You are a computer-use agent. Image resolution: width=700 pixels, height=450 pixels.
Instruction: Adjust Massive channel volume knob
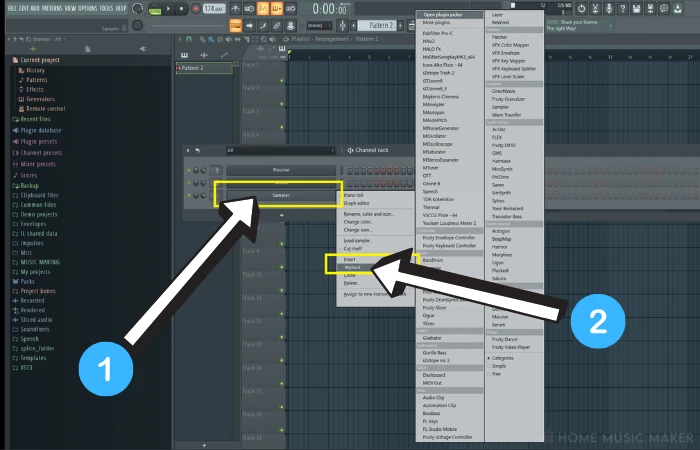click(x=203, y=170)
